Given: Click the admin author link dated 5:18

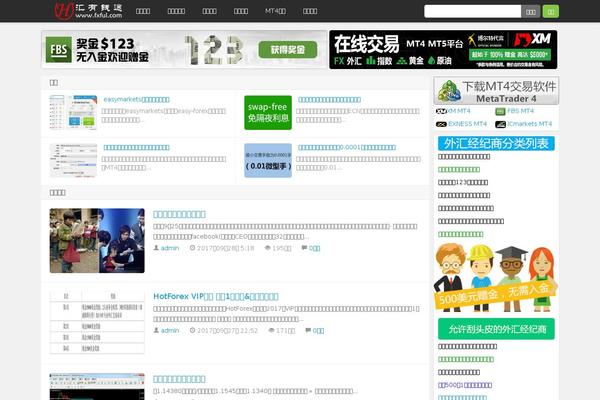Looking at the screenshot, I should (170, 248).
